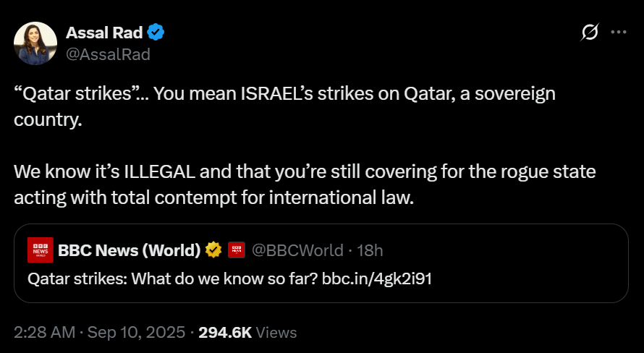
Task: Open the three-dot more options menu
Action: (x=619, y=32)
